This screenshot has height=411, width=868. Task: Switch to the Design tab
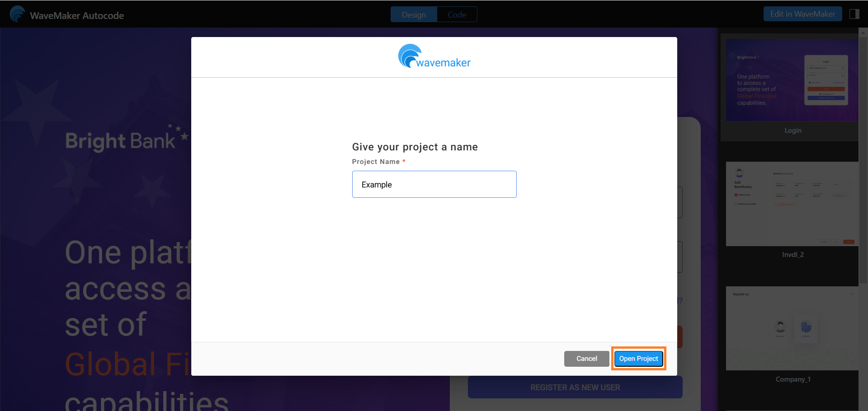coord(414,14)
